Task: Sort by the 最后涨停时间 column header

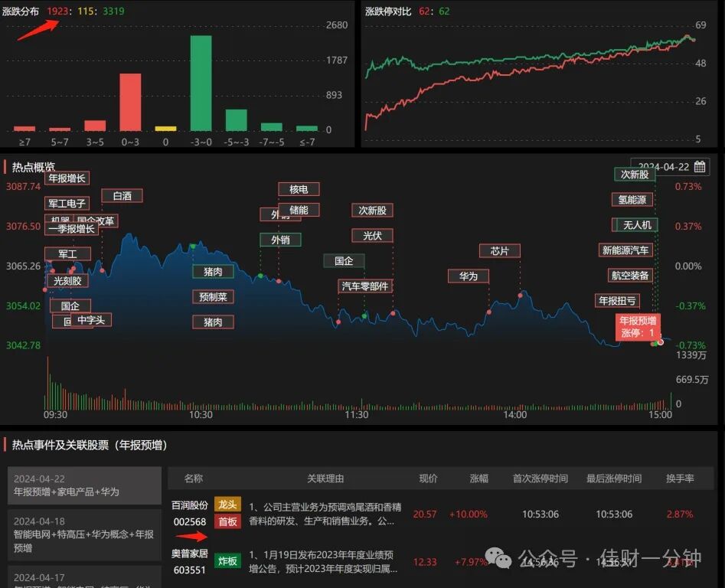Action: (x=613, y=478)
